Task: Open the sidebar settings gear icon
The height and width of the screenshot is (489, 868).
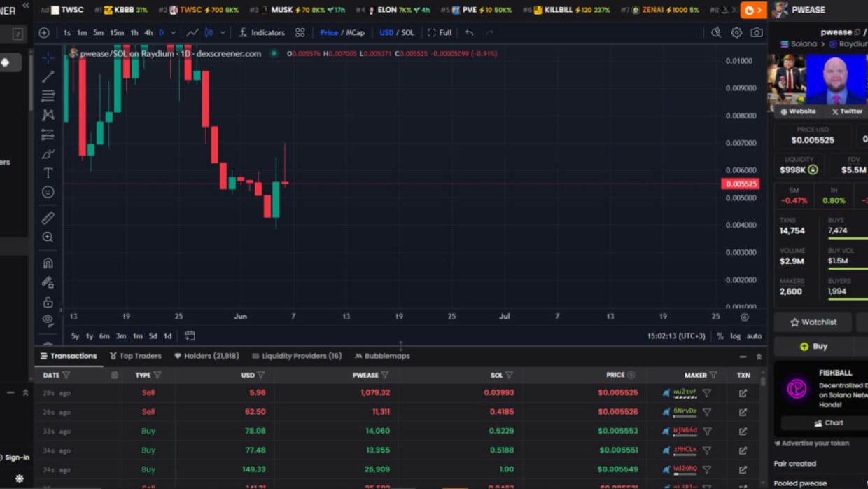Action: (x=20, y=478)
